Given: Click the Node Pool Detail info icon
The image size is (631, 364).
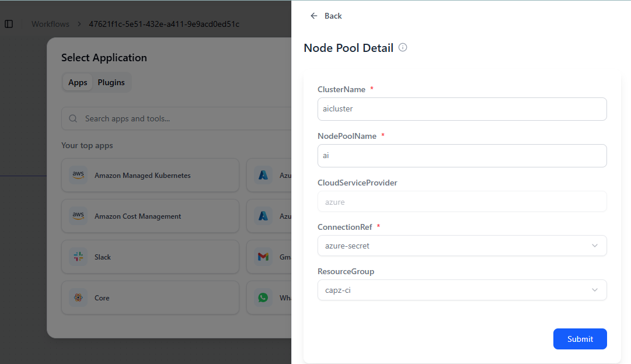Looking at the screenshot, I should [x=403, y=47].
